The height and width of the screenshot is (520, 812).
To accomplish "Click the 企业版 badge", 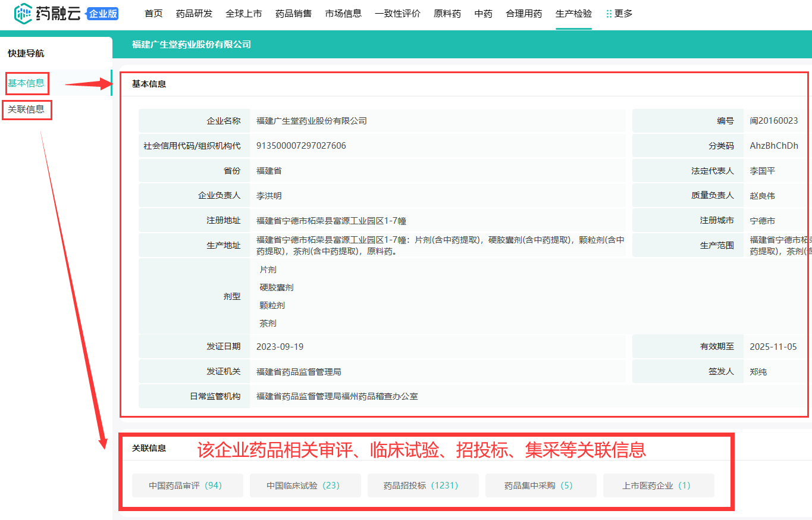I will (x=103, y=14).
